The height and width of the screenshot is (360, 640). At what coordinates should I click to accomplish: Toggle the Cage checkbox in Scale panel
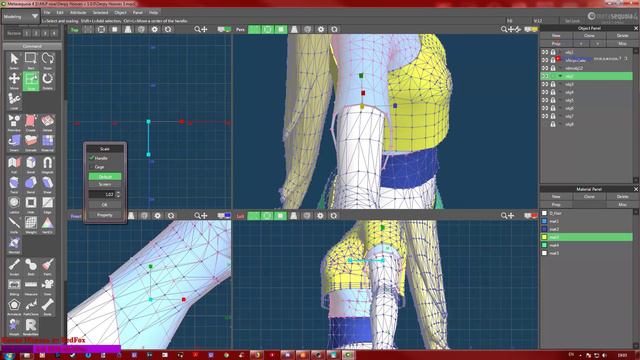click(92, 167)
